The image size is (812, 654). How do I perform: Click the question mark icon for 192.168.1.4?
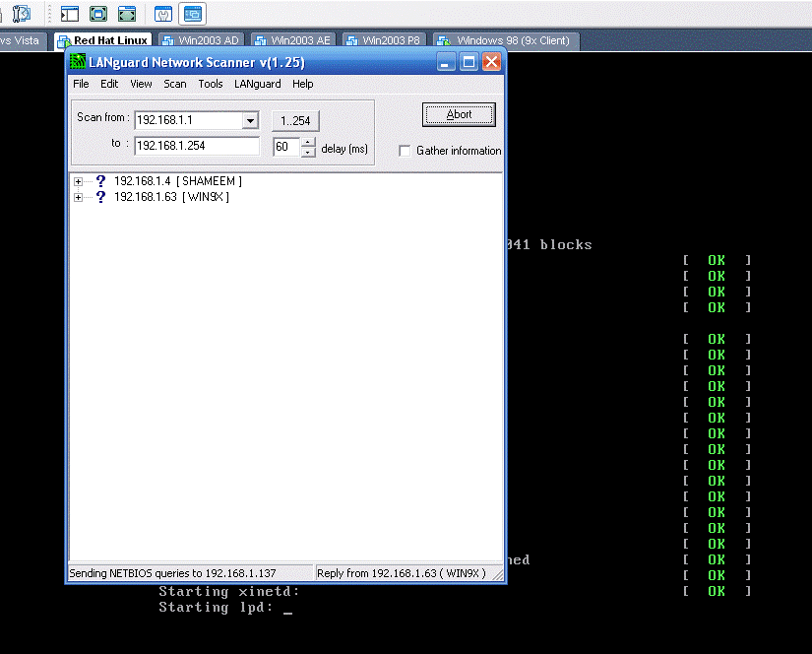pyautogui.click(x=101, y=181)
